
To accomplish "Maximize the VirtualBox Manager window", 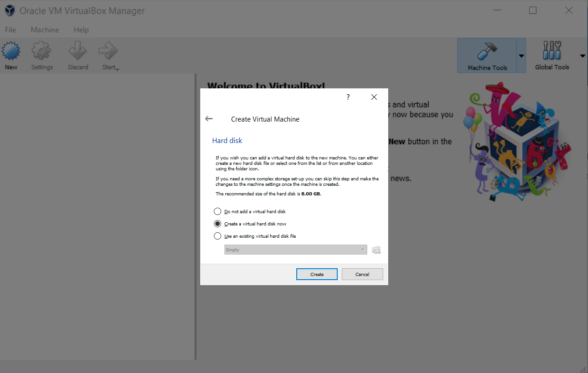I will [x=533, y=10].
